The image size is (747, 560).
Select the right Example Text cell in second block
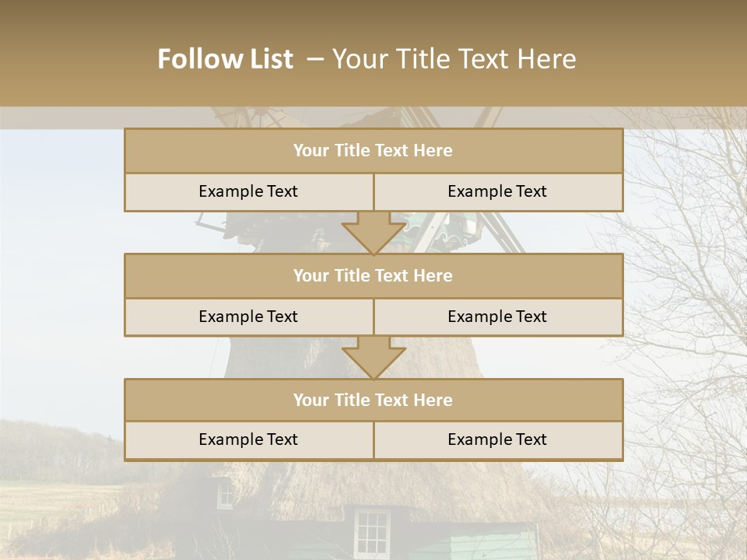[x=497, y=317]
